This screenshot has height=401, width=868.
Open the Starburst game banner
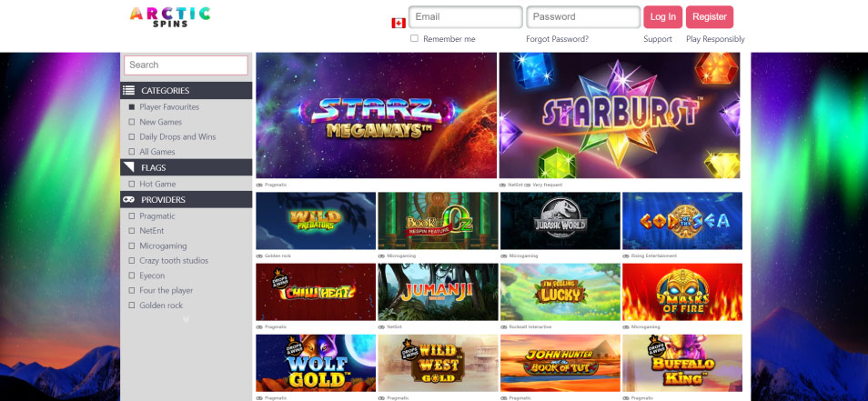coord(620,115)
